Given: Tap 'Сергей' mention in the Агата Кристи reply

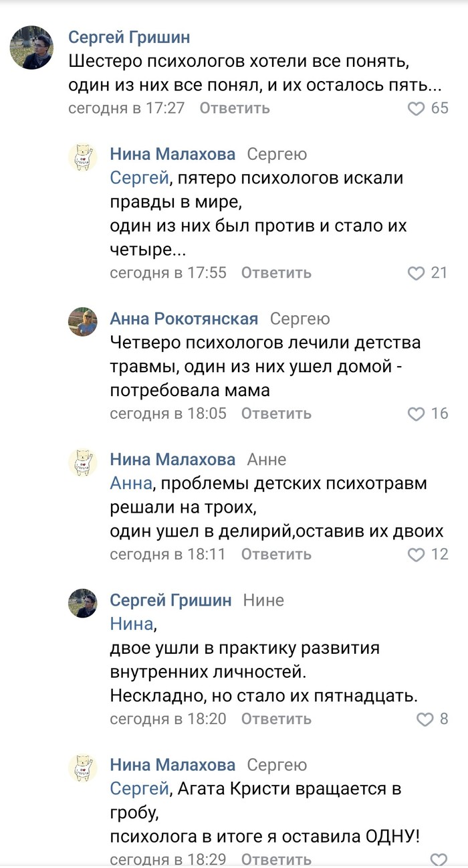Looking at the screenshot, I should pyautogui.click(x=138, y=788).
